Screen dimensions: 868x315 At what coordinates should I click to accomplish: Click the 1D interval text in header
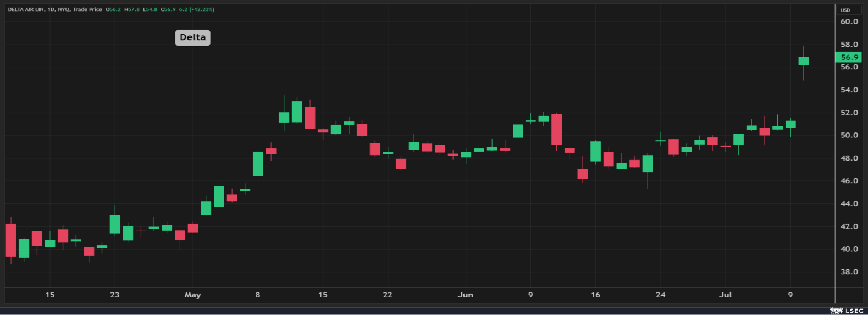tap(51, 9)
